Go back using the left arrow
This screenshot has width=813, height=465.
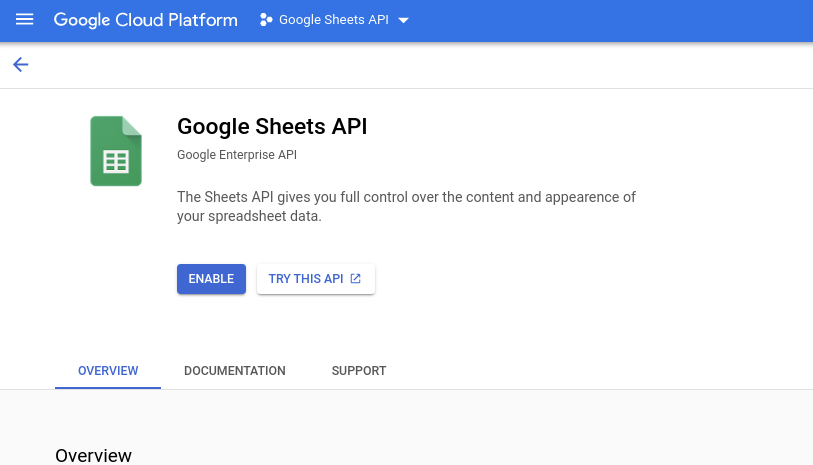pyautogui.click(x=21, y=65)
